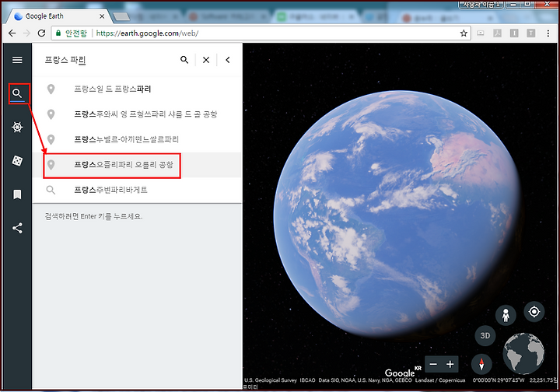Click the secure lock icon in address bar
The width and height of the screenshot is (560, 392).
coord(58,33)
